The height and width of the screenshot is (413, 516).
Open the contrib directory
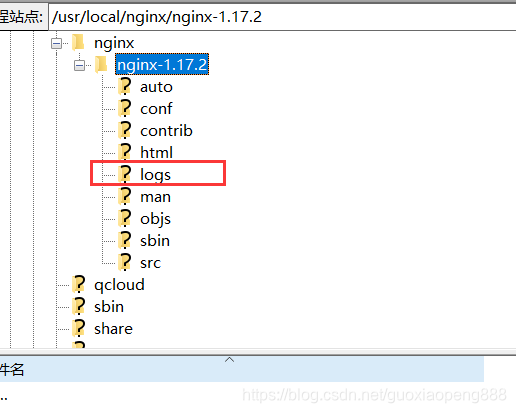[166, 131]
